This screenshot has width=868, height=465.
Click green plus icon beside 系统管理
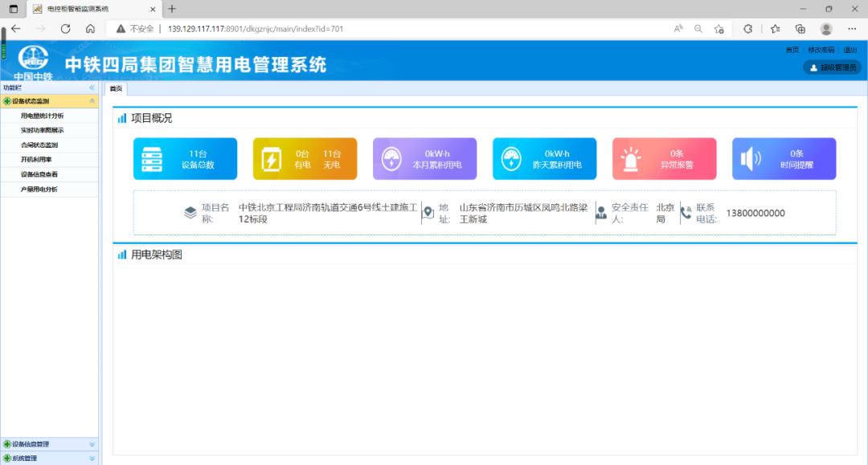click(x=7, y=459)
